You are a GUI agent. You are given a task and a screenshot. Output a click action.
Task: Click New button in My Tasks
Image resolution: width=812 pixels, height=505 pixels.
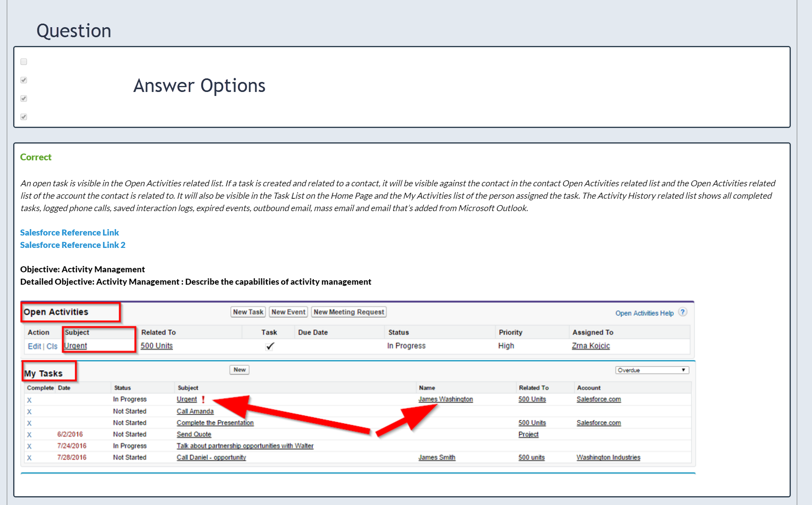239,370
